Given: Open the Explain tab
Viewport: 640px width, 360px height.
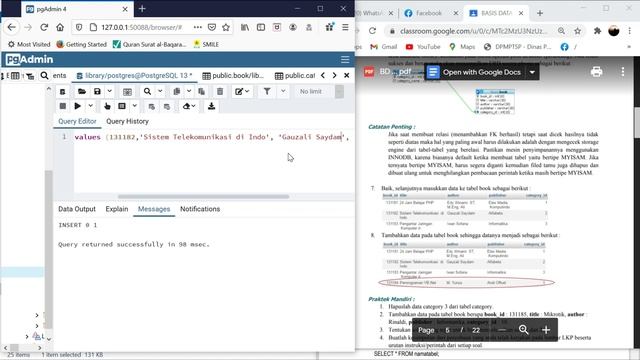Looking at the screenshot, I should pyautogui.click(x=117, y=209).
